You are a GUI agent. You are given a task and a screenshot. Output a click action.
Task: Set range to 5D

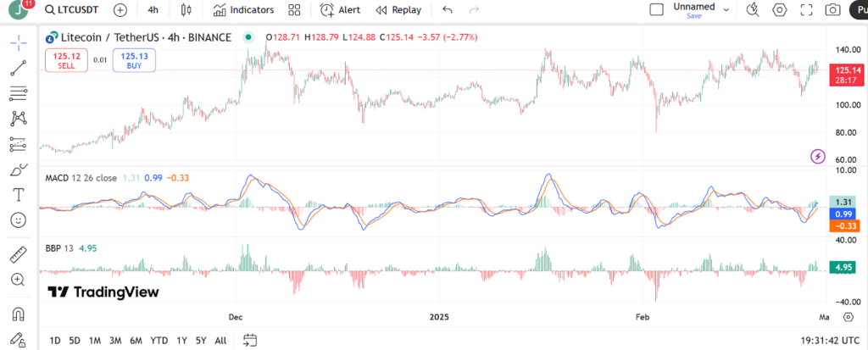point(75,340)
